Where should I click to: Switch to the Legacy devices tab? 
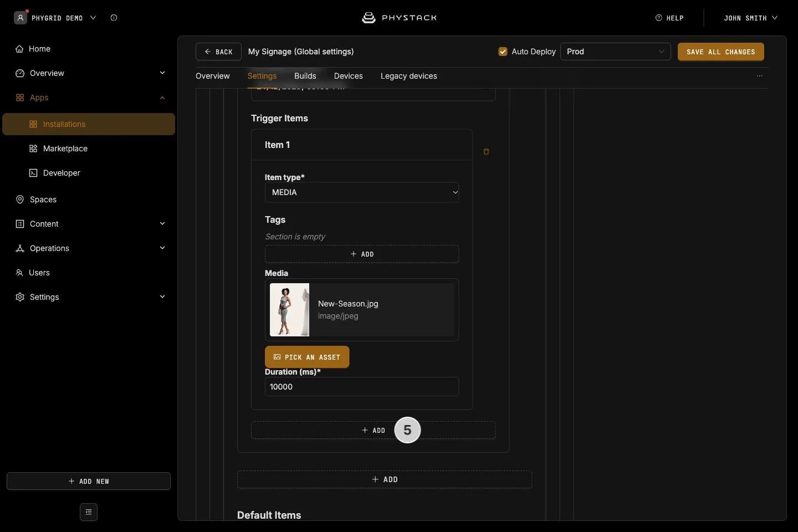pos(409,76)
